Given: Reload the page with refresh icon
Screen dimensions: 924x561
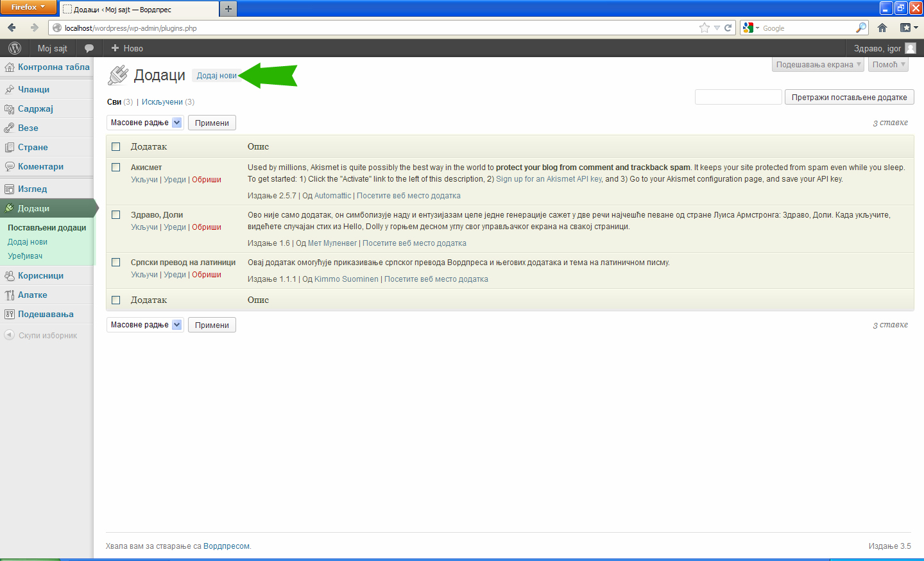Looking at the screenshot, I should coord(728,28).
